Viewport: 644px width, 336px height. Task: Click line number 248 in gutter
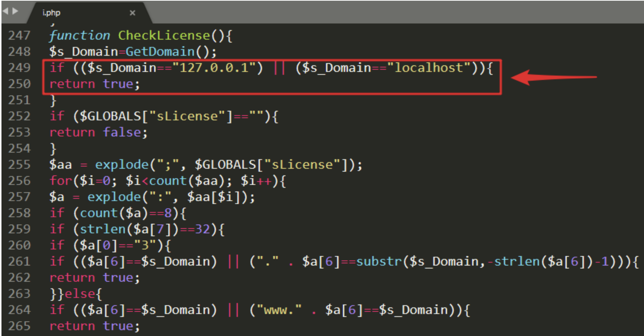coord(19,52)
